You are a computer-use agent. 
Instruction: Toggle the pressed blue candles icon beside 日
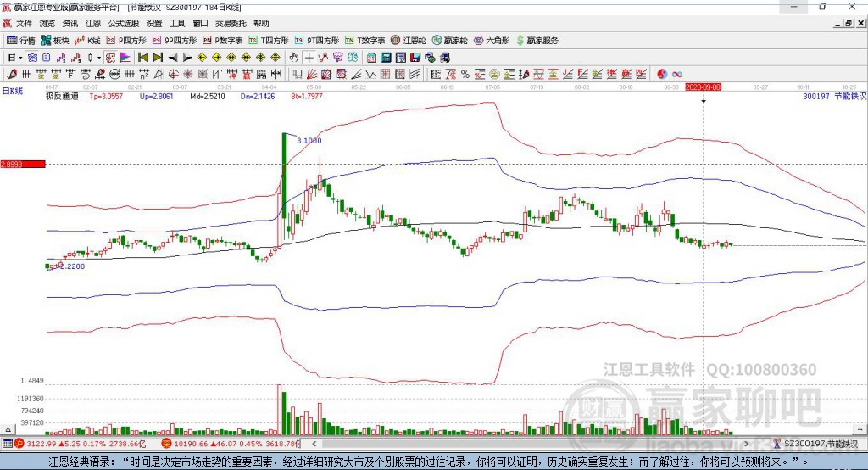32,58
